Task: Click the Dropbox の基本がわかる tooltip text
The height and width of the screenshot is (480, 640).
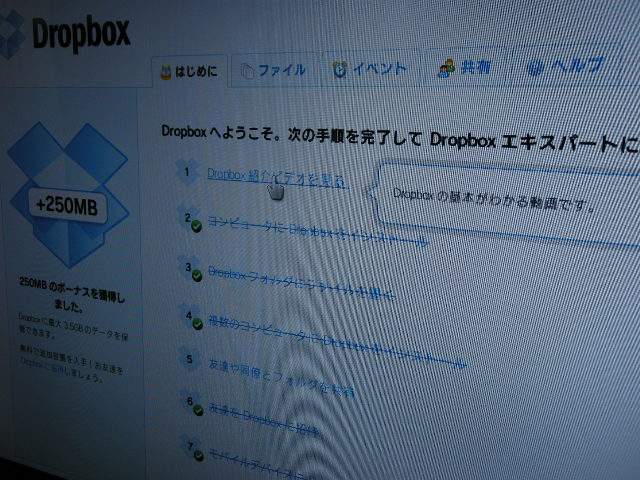Action: (494, 200)
